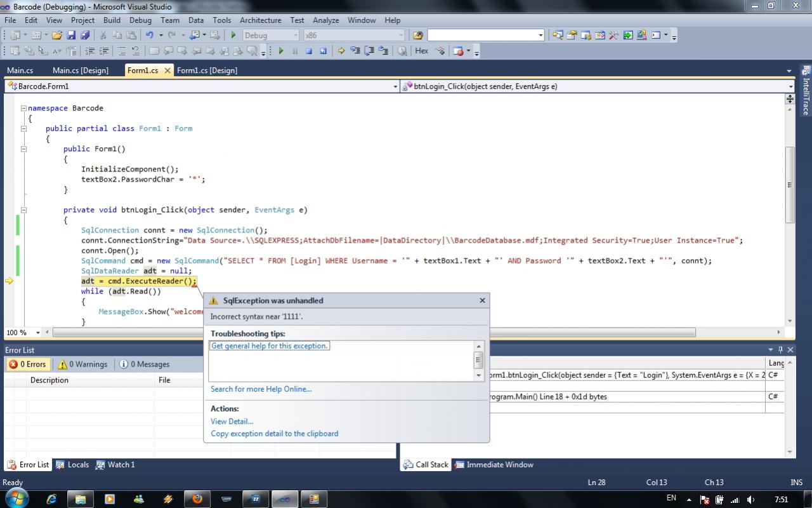Click Continue green arrow in debug toolbar
Image resolution: width=812 pixels, height=508 pixels.
[280, 51]
